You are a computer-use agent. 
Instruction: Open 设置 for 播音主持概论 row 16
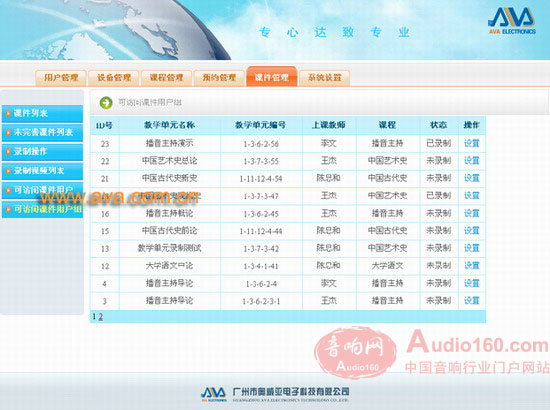click(x=471, y=213)
